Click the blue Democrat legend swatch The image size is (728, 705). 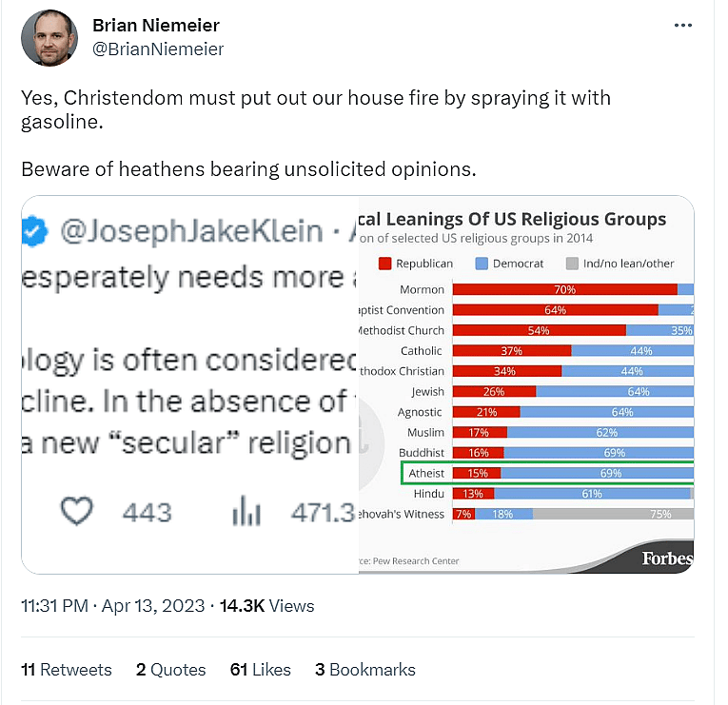482,264
